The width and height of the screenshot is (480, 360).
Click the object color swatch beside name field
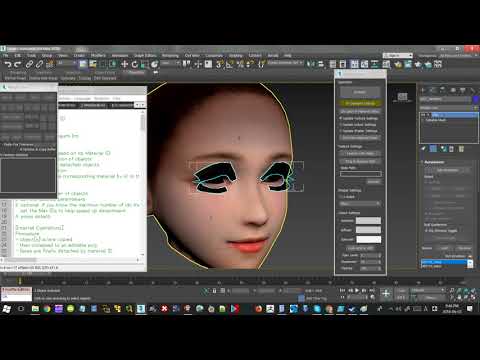(475, 99)
